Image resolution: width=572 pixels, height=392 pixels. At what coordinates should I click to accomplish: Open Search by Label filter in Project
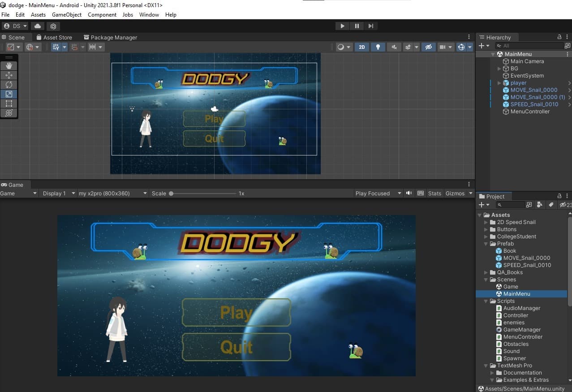point(551,205)
